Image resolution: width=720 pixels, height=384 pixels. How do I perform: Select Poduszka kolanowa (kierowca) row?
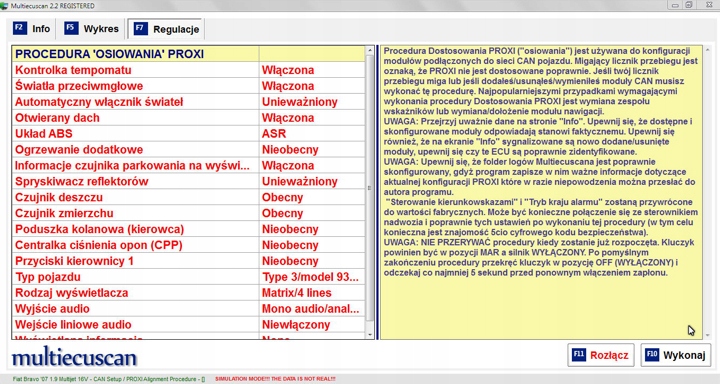click(x=188, y=229)
